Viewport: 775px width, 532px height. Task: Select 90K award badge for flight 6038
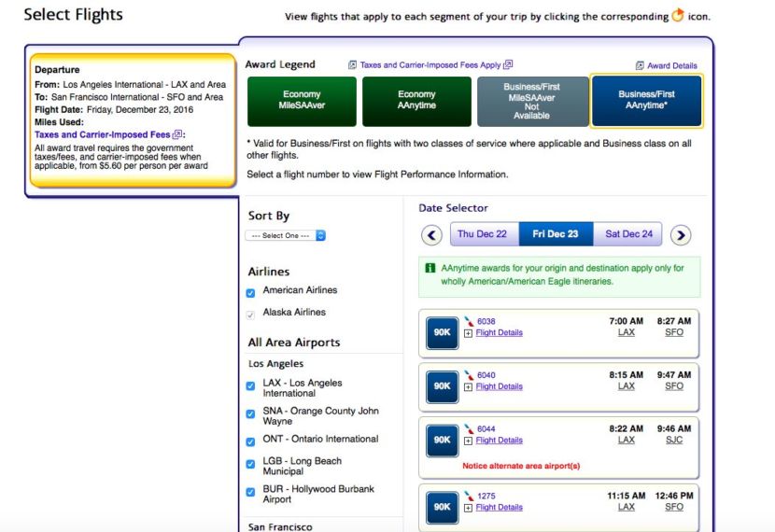(x=443, y=332)
